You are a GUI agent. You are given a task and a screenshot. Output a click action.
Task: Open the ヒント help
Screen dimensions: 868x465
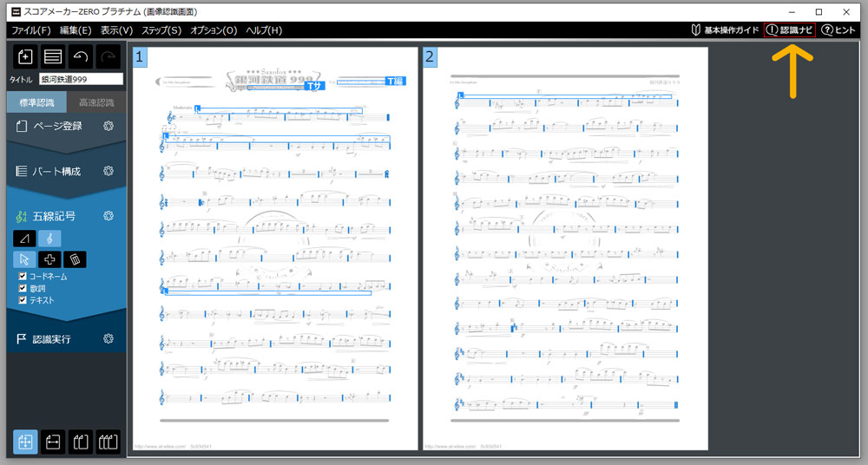click(838, 29)
